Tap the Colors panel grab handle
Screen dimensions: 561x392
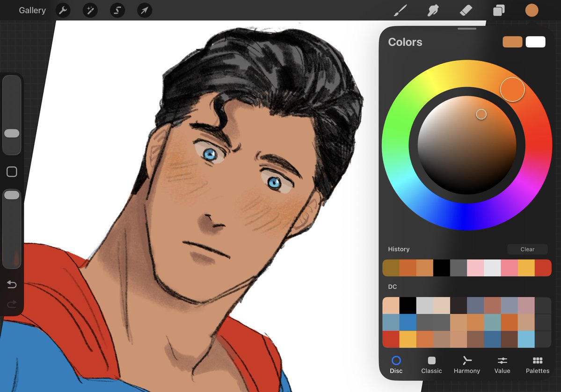[467, 29]
